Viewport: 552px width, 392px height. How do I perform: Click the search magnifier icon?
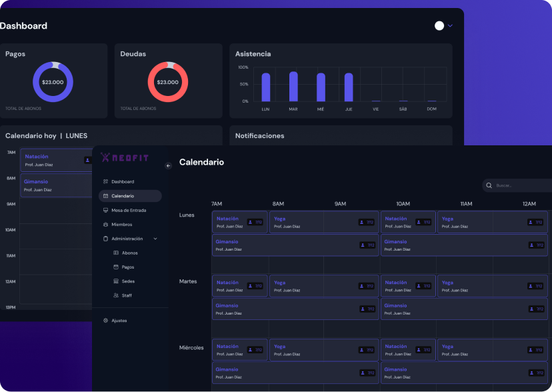[x=489, y=185]
